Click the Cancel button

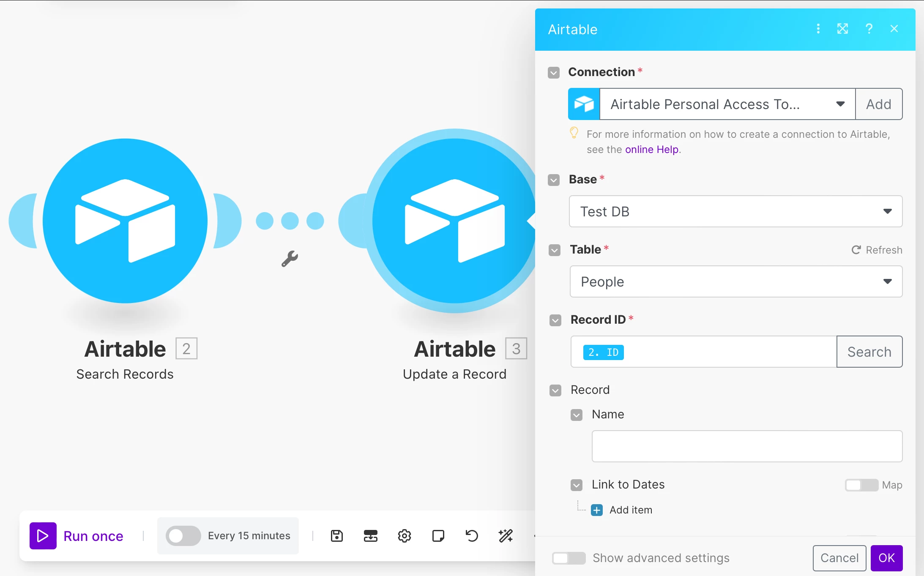click(x=839, y=558)
